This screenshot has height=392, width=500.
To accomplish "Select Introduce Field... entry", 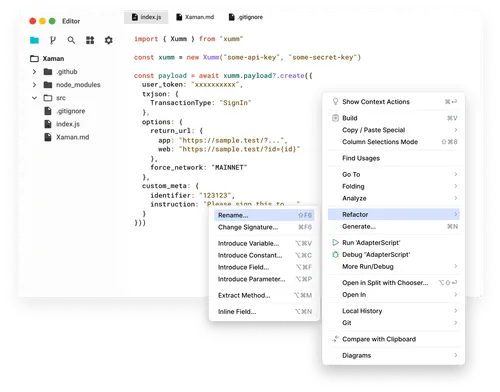I will (264, 267).
